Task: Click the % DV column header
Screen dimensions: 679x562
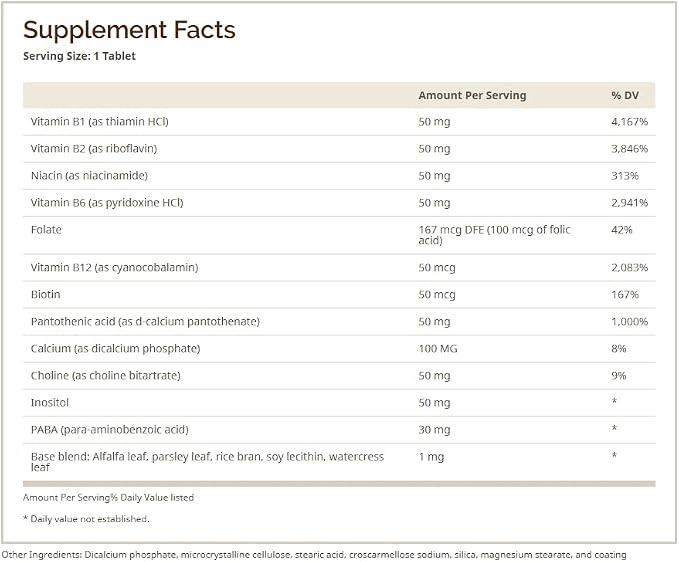Action: [x=625, y=95]
